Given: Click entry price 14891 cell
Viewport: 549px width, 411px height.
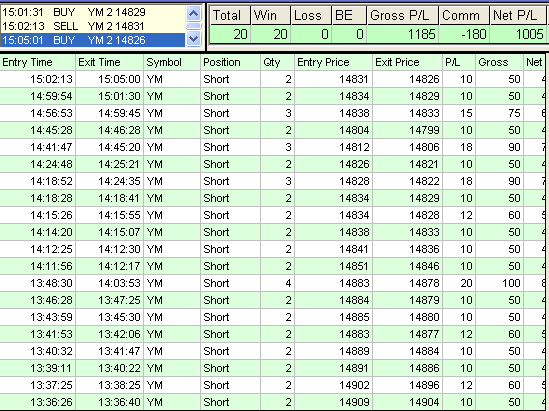Looking at the screenshot, I should (334, 368).
